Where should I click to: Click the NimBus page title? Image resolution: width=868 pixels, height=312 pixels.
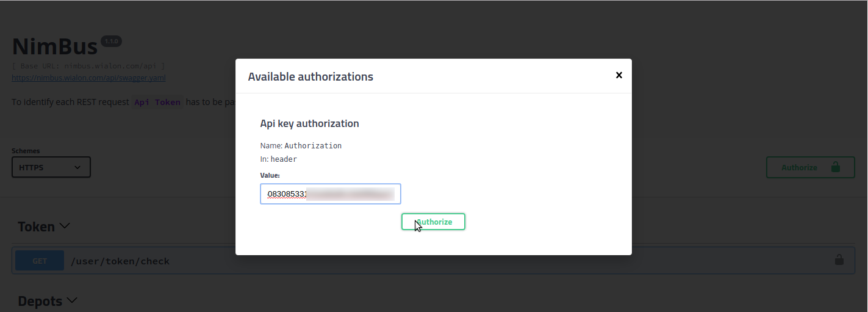[x=55, y=47]
